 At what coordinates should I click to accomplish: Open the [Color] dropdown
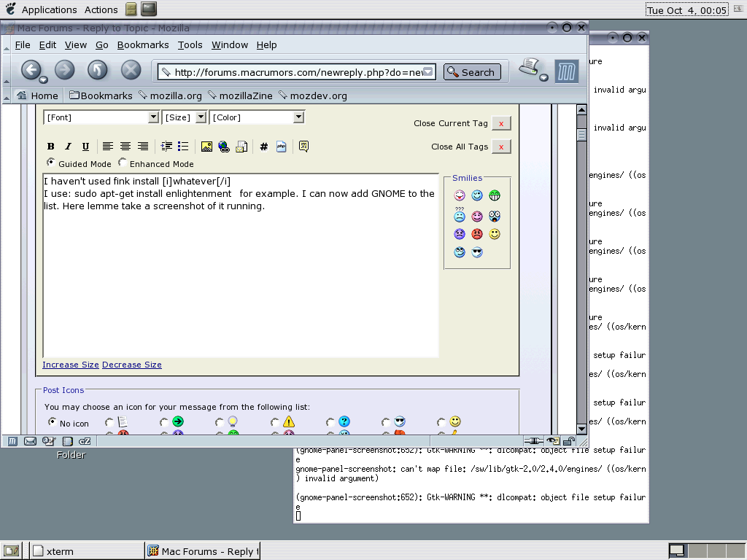click(256, 117)
